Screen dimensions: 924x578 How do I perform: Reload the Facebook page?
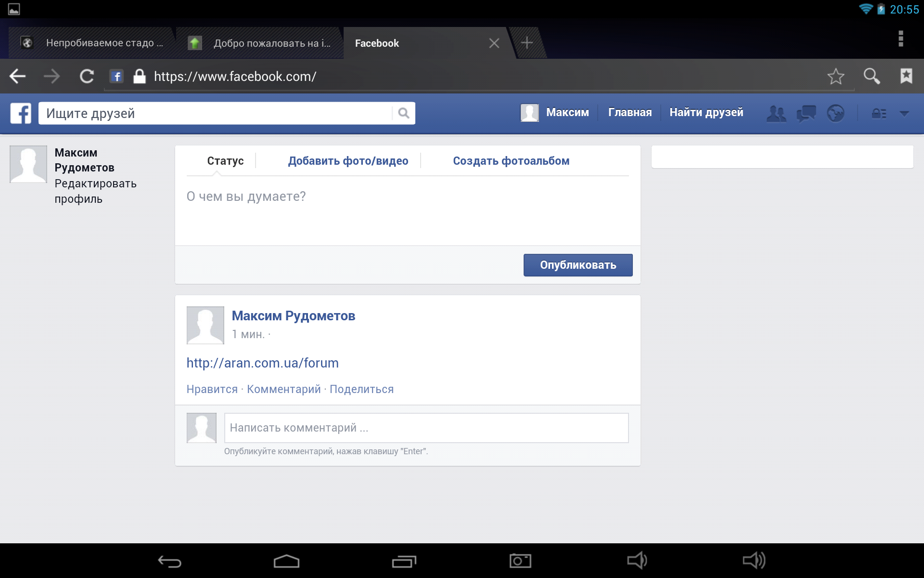(x=87, y=76)
